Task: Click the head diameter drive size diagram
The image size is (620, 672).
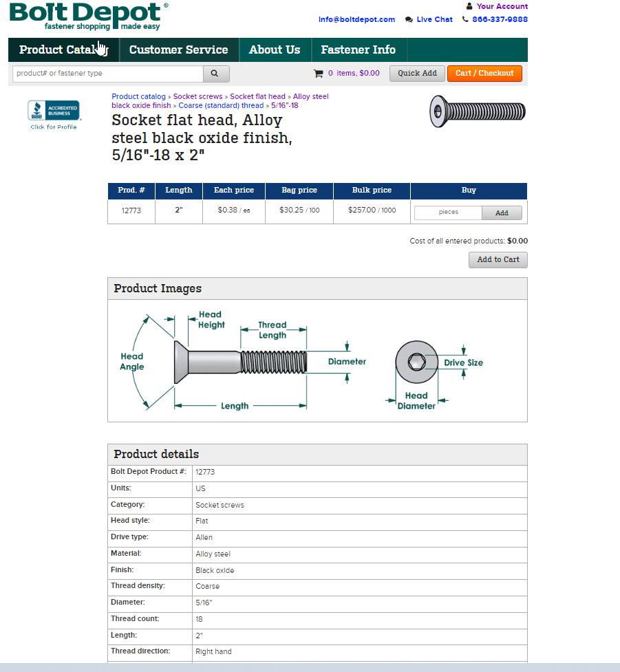Action: pos(434,374)
